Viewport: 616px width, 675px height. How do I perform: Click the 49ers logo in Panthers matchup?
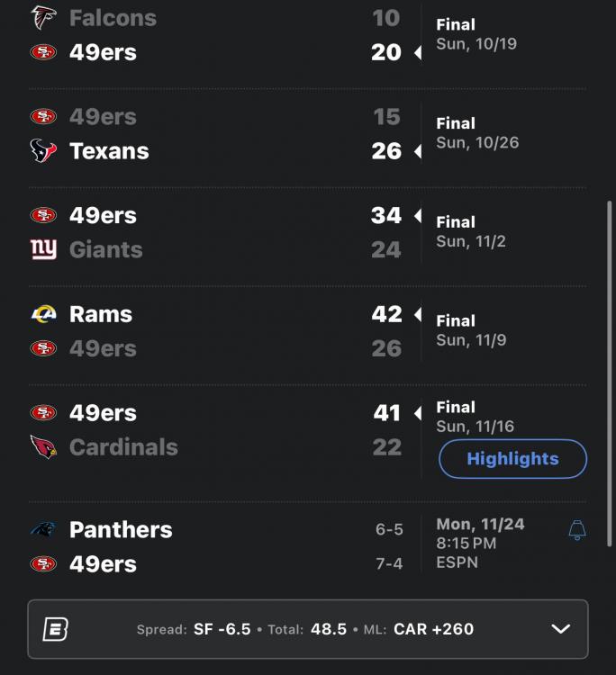coord(43,564)
